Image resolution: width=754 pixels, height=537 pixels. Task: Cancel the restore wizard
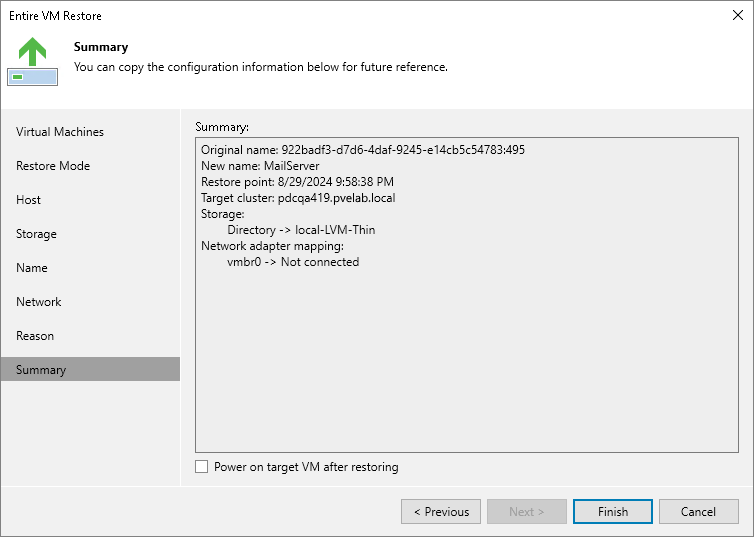click(x=699, y=512)
